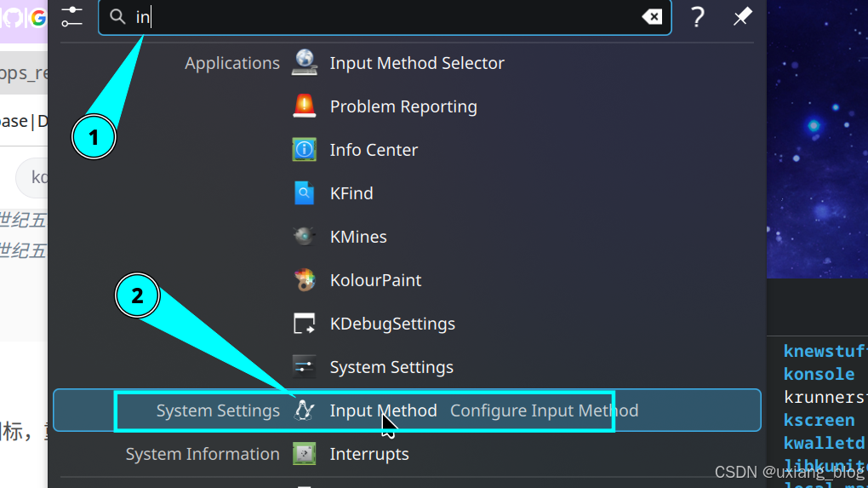Launch KMines game icon

click(305, 237)
